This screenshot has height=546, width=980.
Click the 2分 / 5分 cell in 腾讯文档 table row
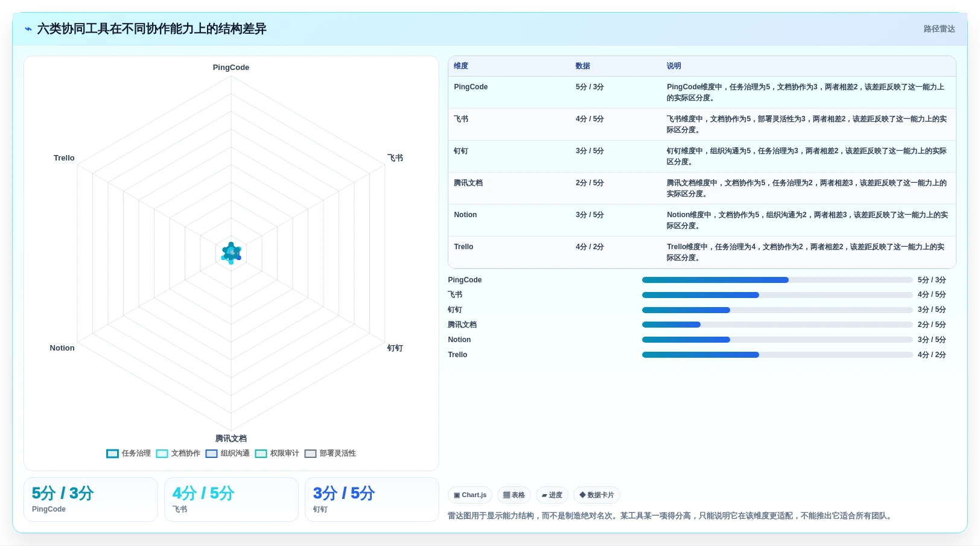click(x=590, y=183)
